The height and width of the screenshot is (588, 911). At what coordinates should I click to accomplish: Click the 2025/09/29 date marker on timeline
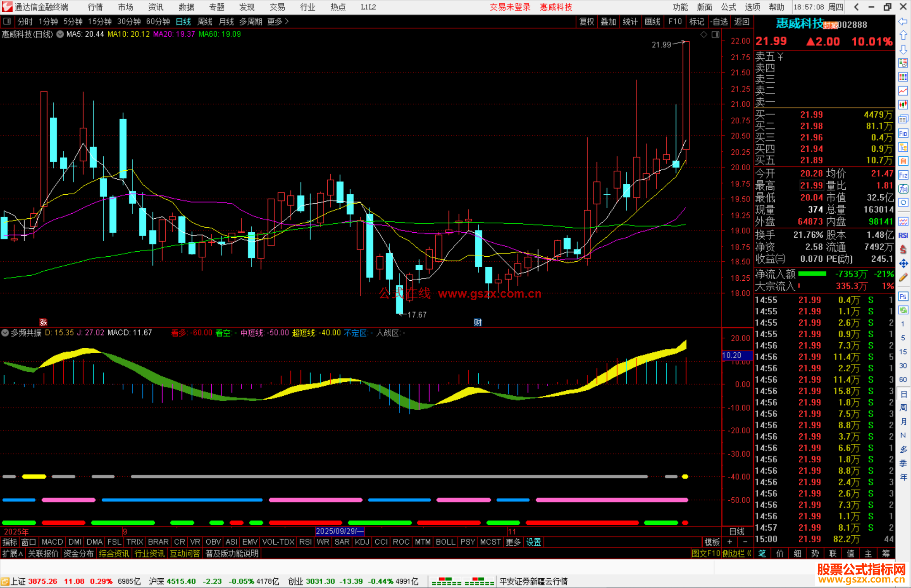340,531
